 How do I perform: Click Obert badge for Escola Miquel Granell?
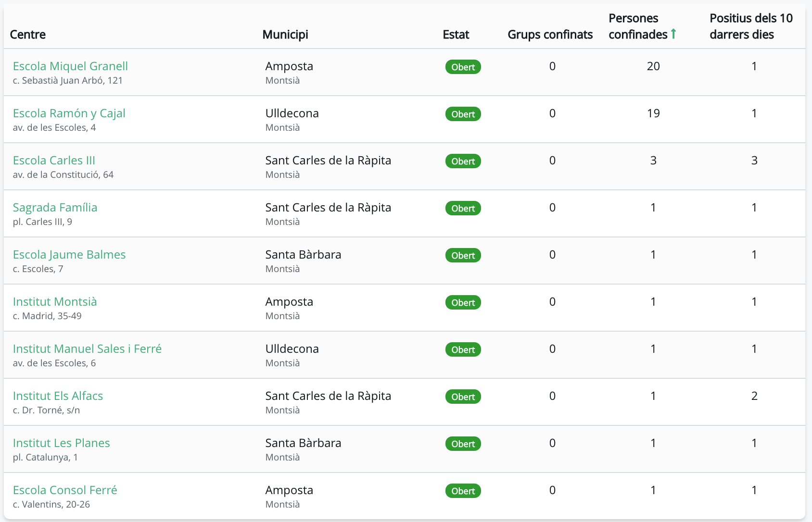(463, 67)
